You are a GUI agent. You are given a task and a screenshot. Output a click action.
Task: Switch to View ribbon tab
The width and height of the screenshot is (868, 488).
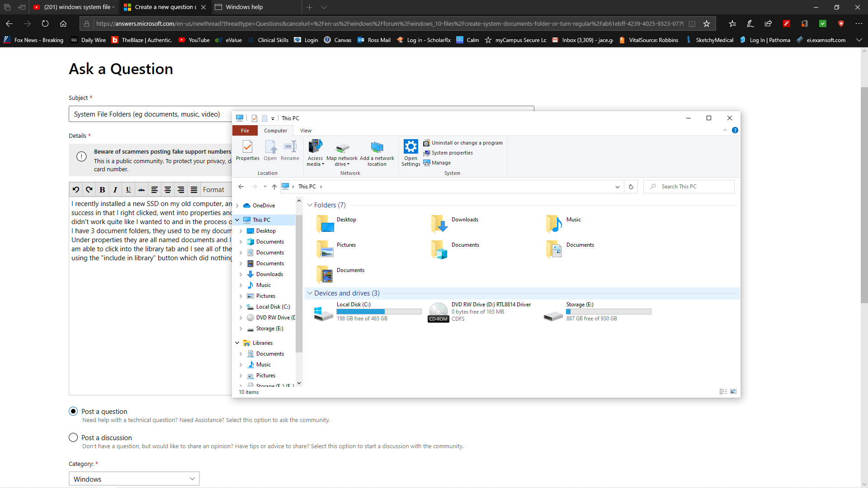(x=306, y=131)
